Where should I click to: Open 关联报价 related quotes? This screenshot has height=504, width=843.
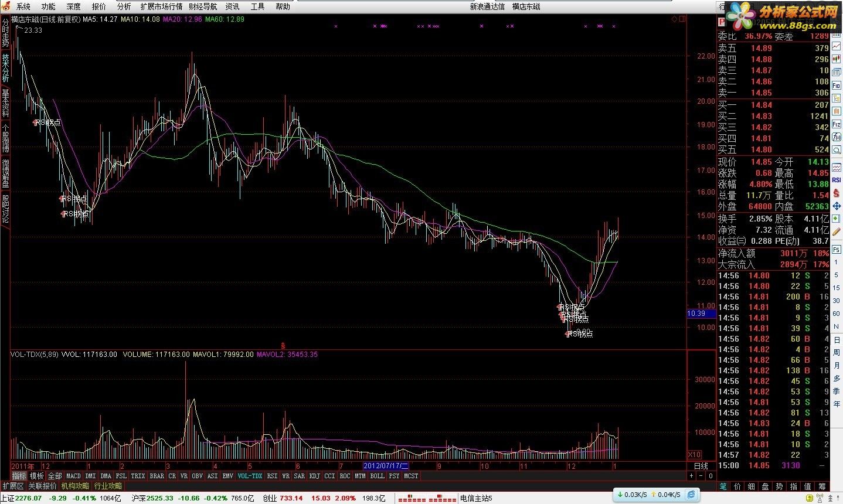[43, 486]
